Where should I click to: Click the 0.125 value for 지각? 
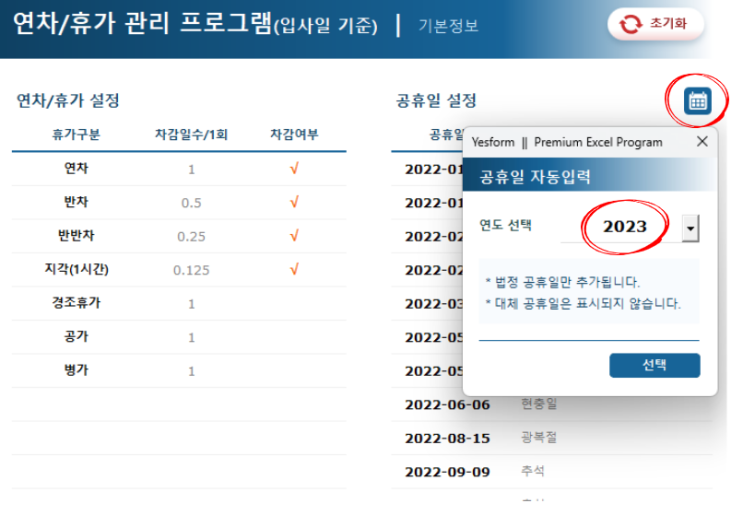coord(191,271)
